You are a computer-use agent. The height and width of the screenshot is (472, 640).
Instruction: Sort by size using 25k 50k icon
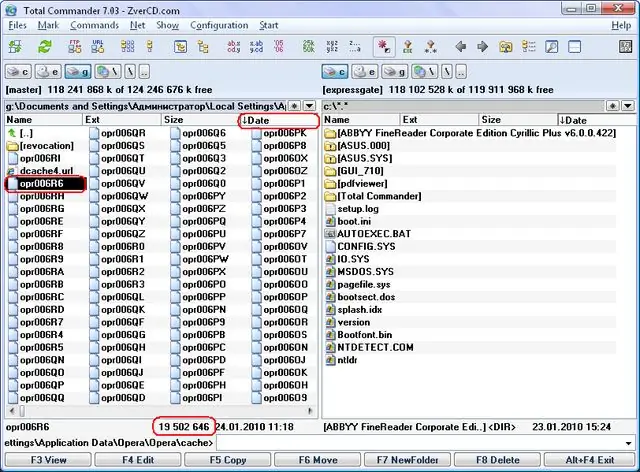pos(309,47)
